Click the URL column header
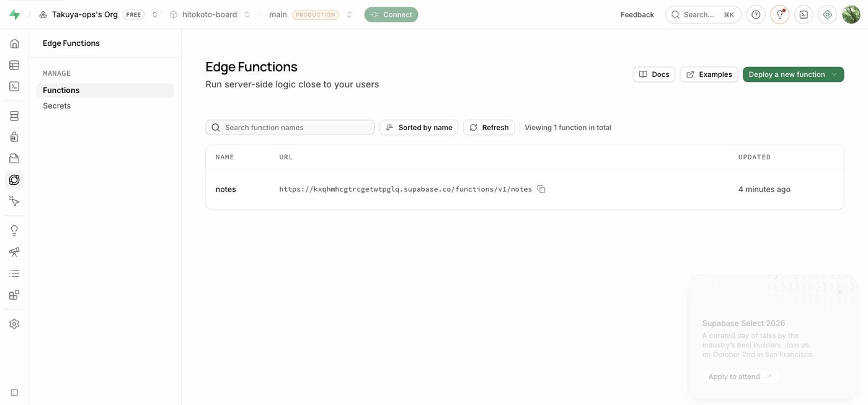This screenshot has height=405, width=868. tap(286, 158)
